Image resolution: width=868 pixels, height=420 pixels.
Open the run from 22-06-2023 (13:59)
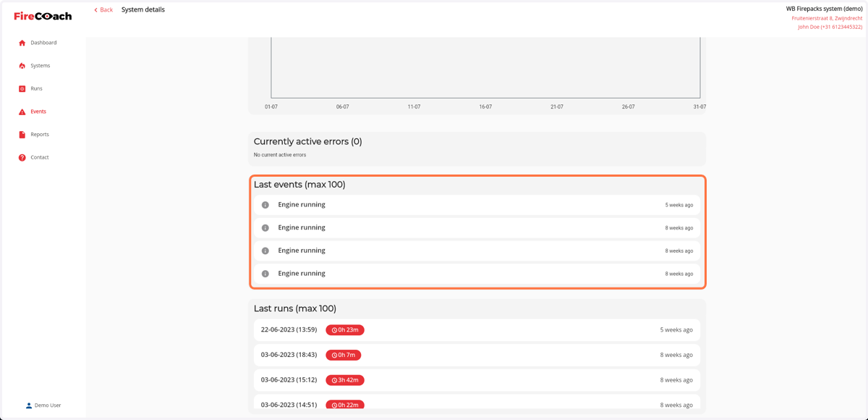click(477, 330)
